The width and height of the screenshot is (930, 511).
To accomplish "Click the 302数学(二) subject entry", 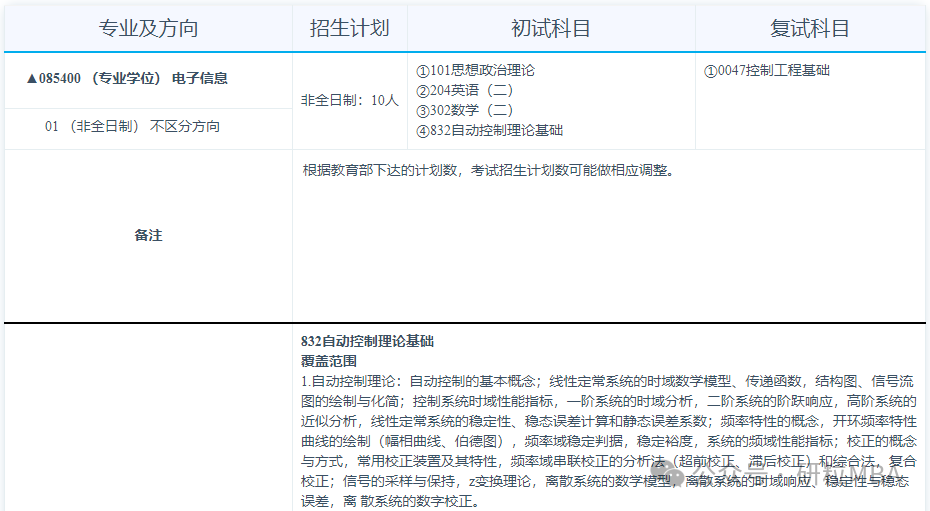I will coord(465,111).
